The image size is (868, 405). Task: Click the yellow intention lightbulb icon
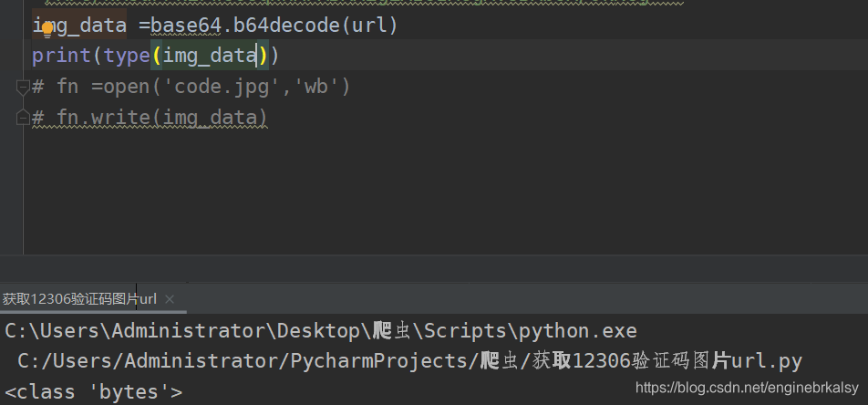point(47,29)
